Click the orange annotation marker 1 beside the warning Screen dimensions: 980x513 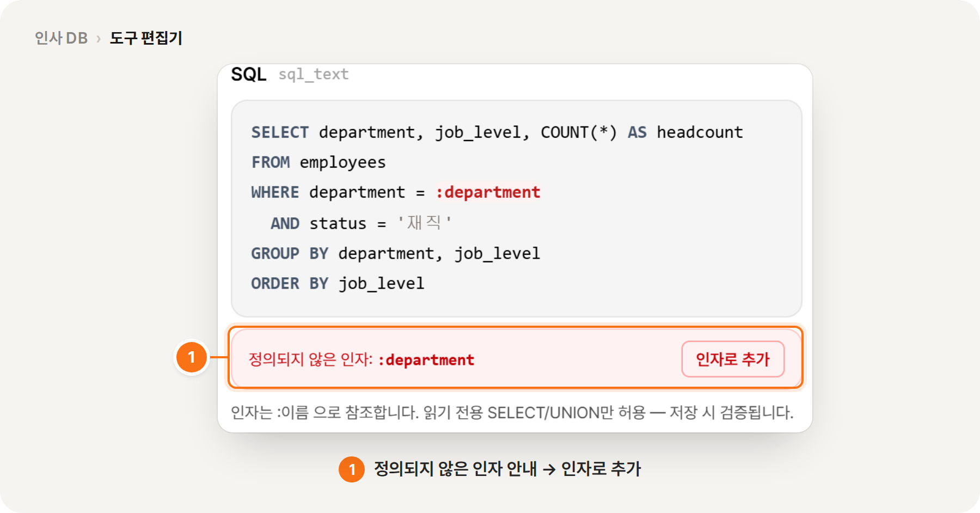click(x=191, y=357)
